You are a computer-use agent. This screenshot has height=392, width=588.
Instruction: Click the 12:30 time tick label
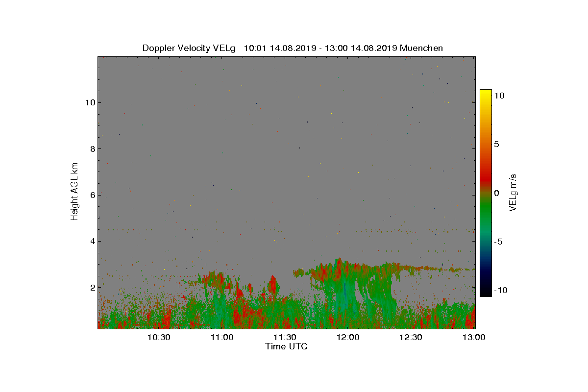pos(411,337)
